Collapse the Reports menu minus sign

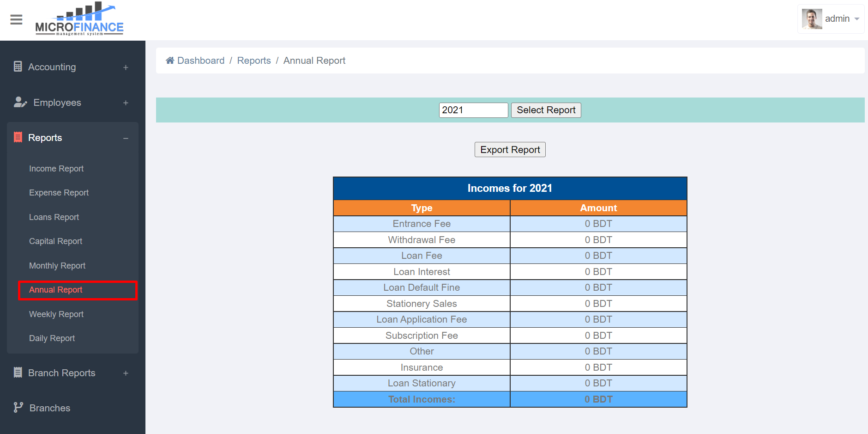coord(126,138)
